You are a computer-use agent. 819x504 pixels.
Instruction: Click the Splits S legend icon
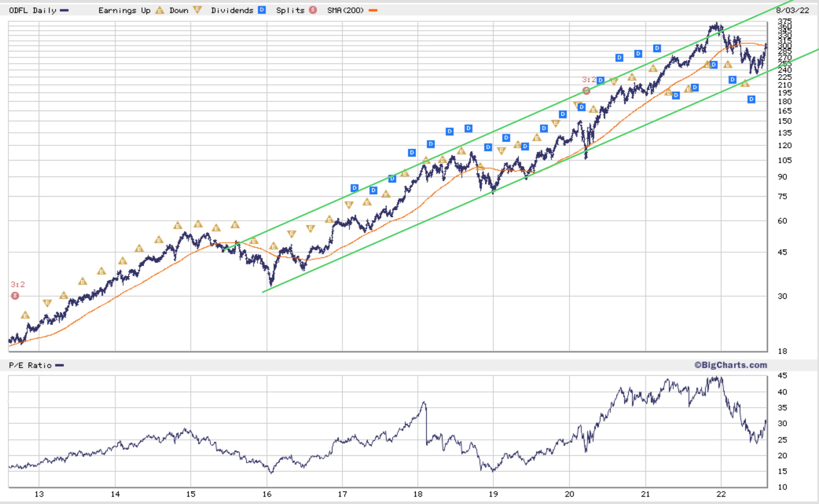click(313, 10)
